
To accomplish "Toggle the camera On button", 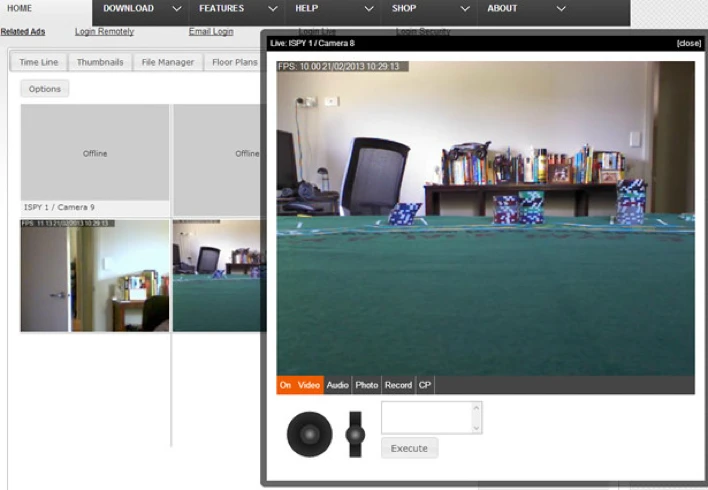I will [x=286, y=385].
